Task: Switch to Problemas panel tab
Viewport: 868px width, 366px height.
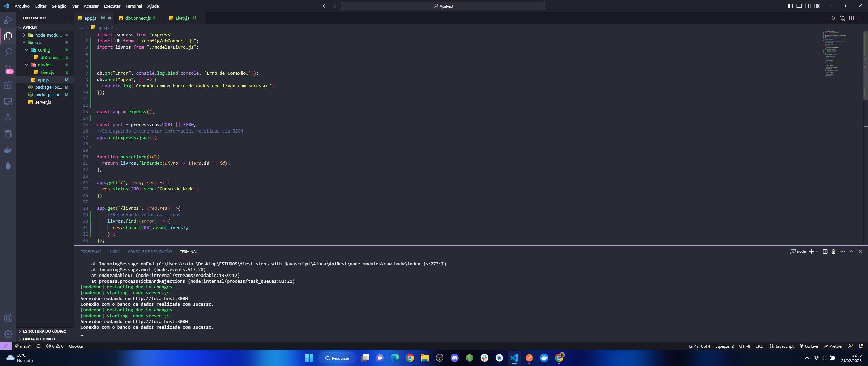Action: [91, 252]
